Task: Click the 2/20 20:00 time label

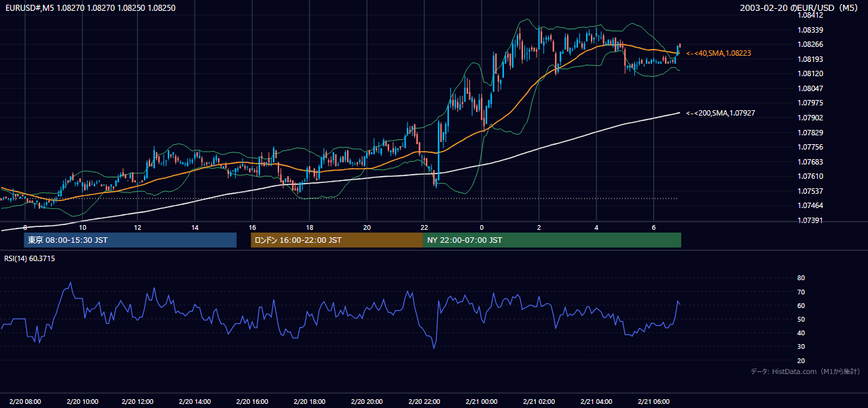Action: click(367, 401)
